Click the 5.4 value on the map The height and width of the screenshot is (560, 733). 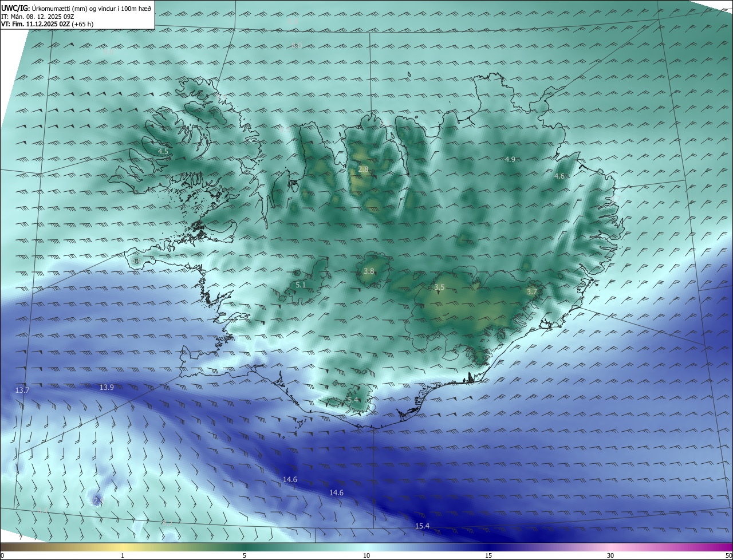(x=353, y=400)
